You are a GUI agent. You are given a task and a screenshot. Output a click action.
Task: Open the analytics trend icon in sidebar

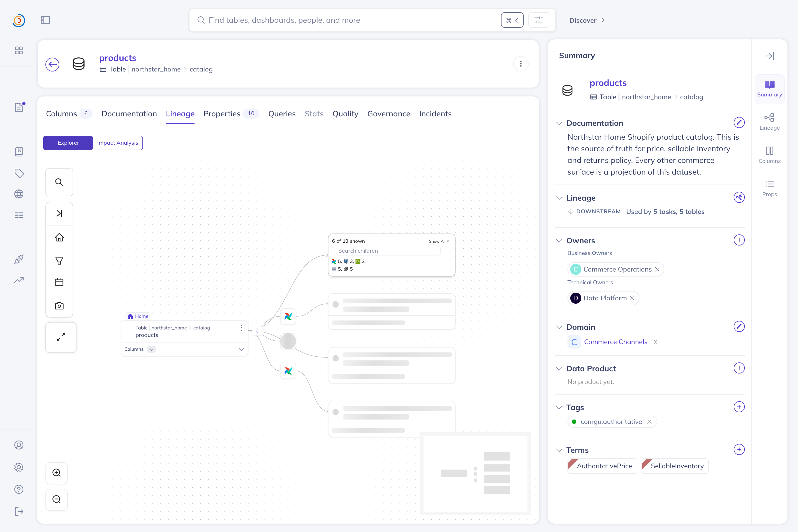click(19, 280)
